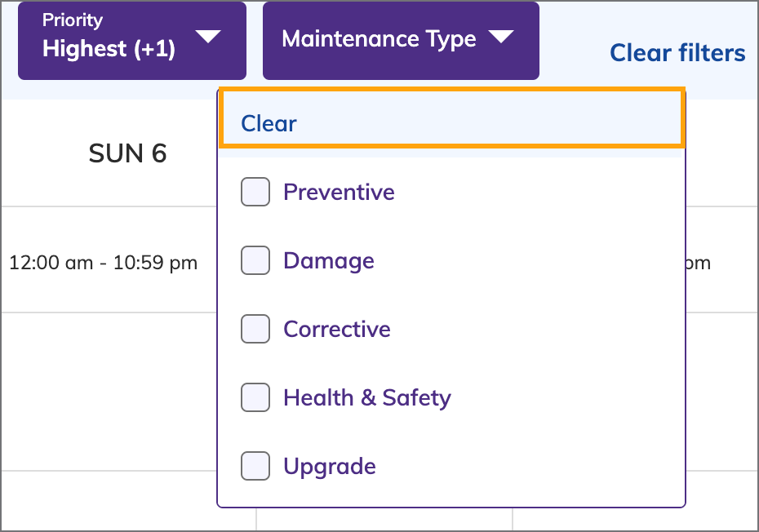Open the Priority Highest (+1) filter
The width and height of the screenshot is (759, 532).
point(131,41)
